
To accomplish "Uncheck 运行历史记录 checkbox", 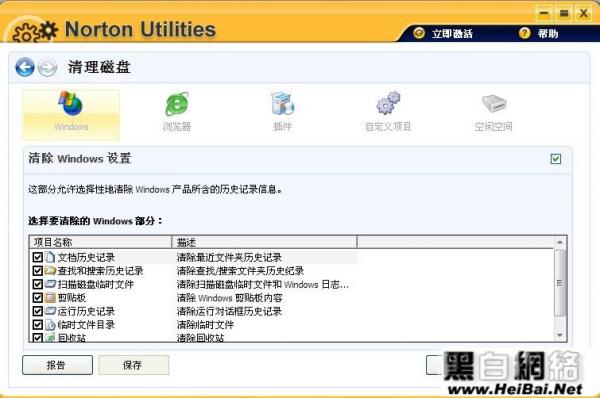I will click(x=38, y=311).
